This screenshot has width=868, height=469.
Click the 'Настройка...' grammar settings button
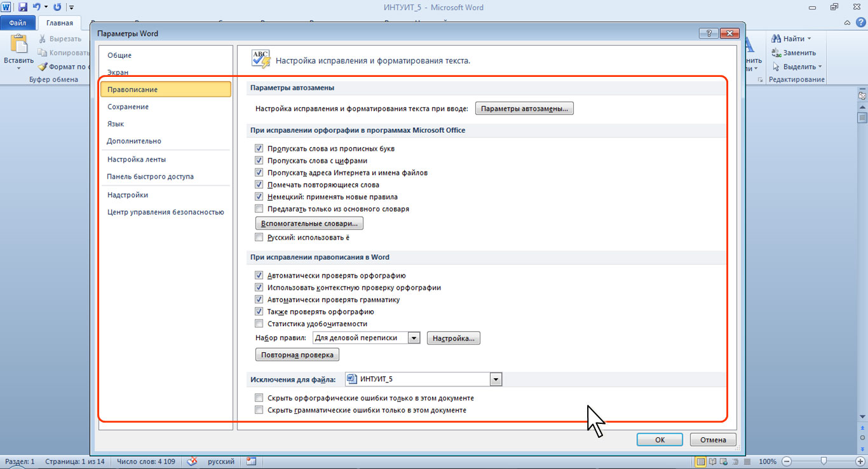[454, 338]
